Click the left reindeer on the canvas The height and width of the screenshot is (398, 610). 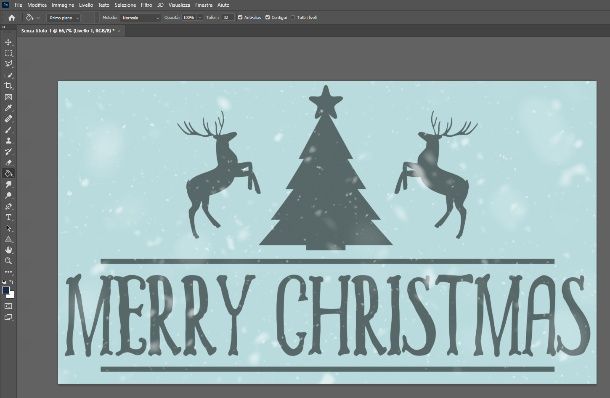click(219, 174)
